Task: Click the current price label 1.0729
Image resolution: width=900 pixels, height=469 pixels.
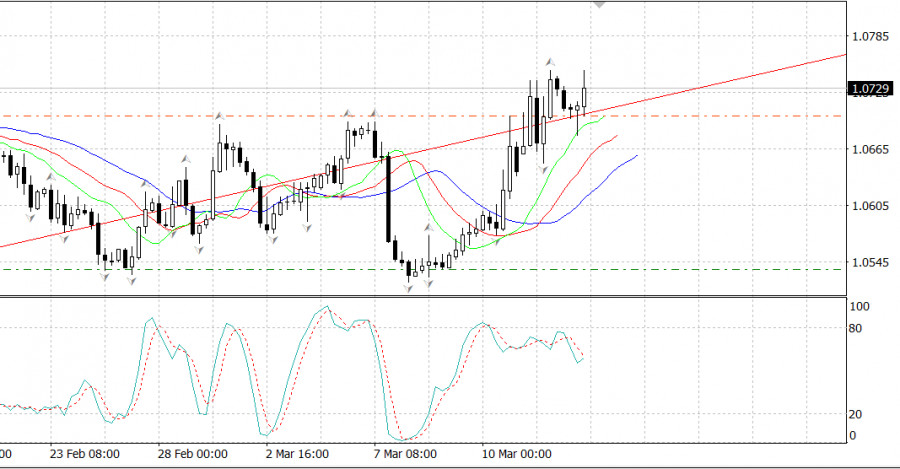Action: click(868, 89)
